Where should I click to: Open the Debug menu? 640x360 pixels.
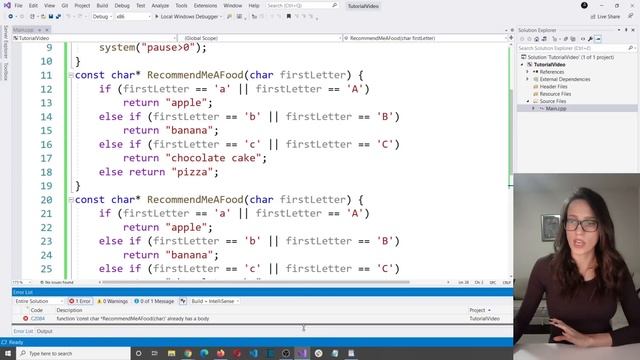pos(122,6)
